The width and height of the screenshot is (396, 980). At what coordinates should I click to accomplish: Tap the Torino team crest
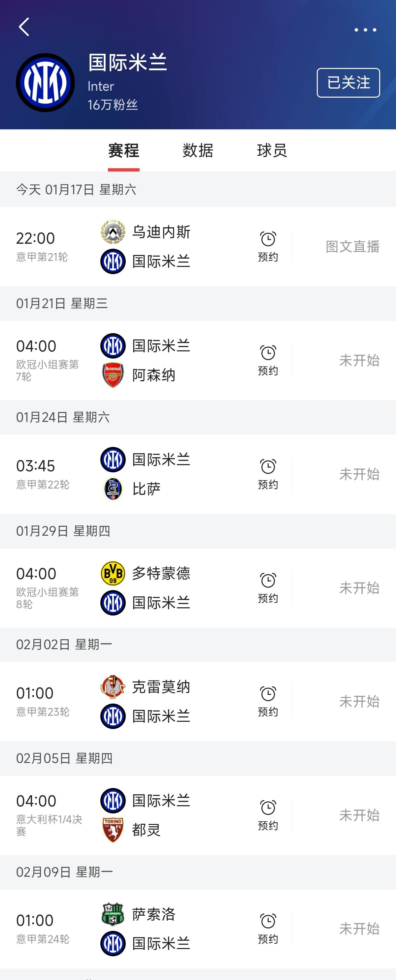coord(113,830)
